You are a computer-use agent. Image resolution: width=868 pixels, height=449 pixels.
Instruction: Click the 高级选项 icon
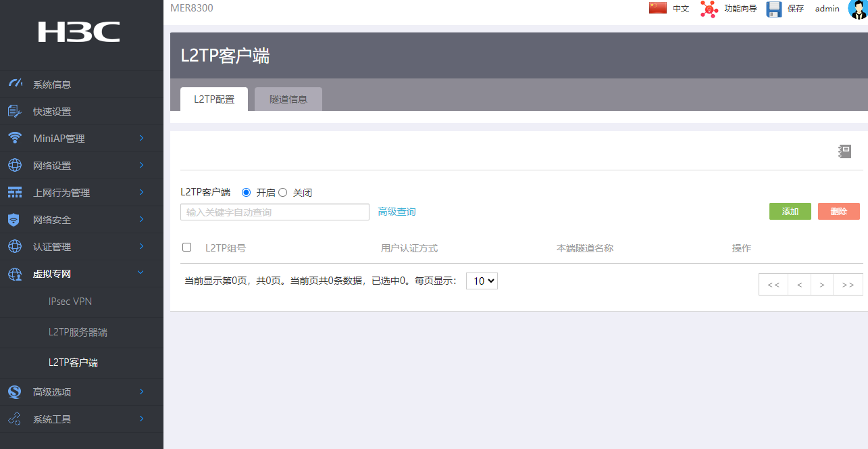coord(14,392)
